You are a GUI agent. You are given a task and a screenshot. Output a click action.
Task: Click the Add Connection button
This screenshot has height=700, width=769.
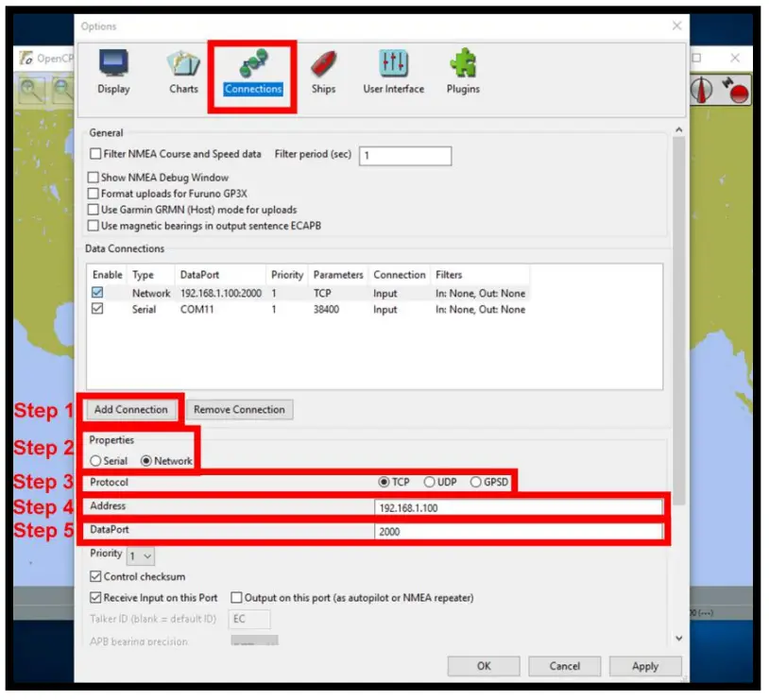131,410
